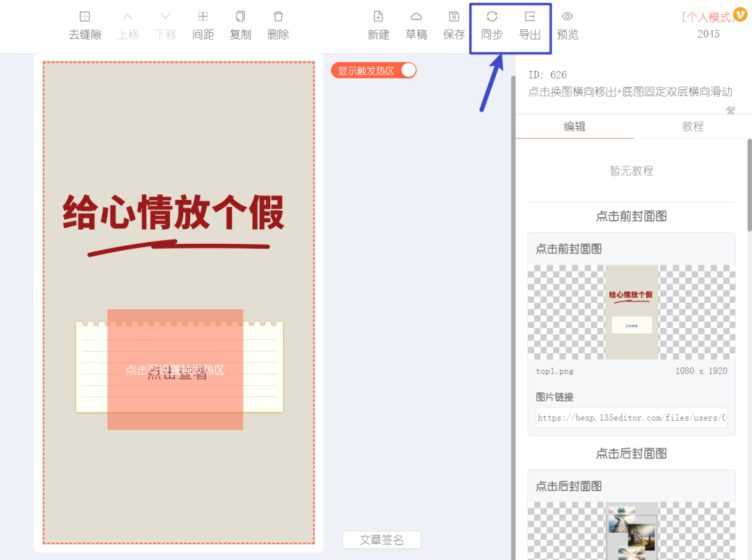Click the 图片链接 URL input field
752x560 pixels.
(x=631, y=417)
